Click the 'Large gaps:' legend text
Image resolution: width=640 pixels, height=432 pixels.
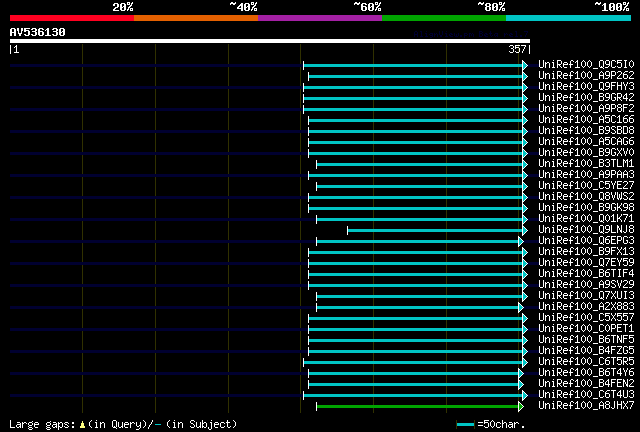point(42,424)
